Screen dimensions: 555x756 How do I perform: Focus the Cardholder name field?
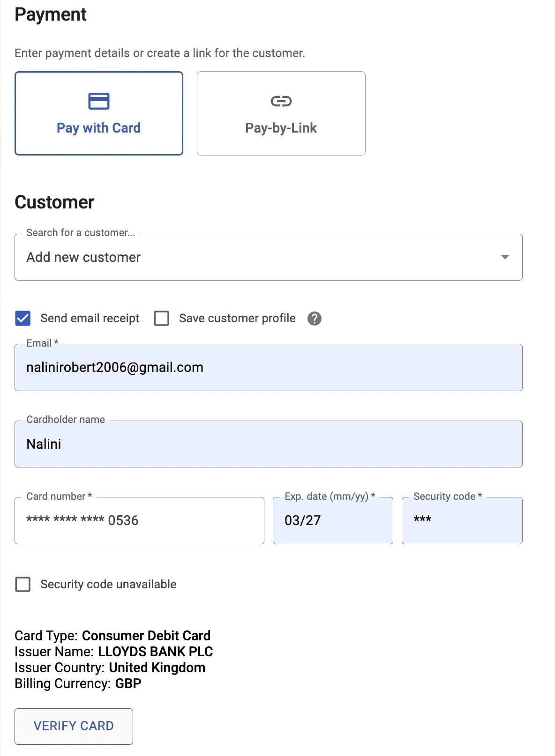point(268,444)
